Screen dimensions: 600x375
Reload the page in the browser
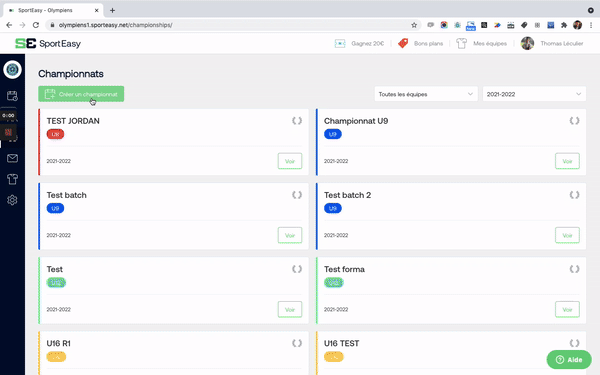[36, 25]
